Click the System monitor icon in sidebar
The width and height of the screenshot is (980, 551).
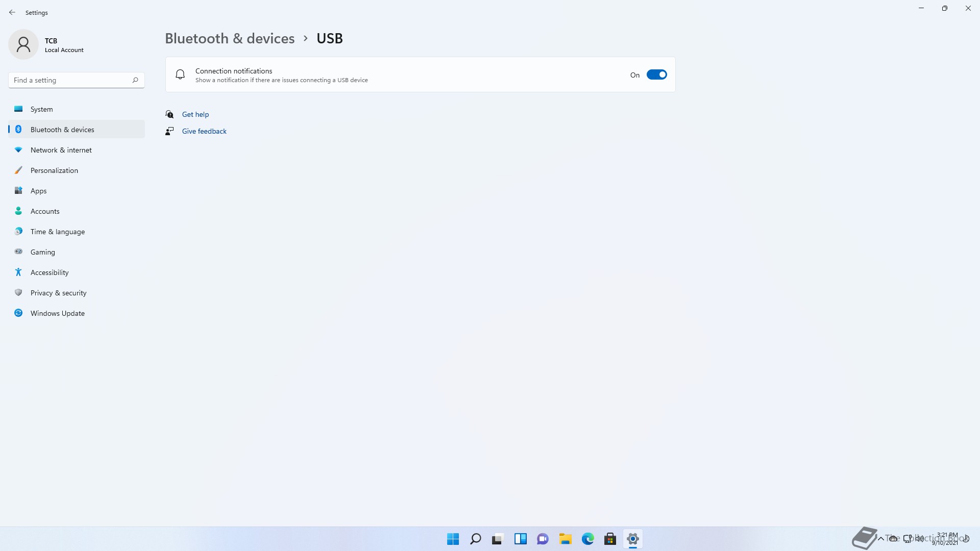(x=18, y=109)
